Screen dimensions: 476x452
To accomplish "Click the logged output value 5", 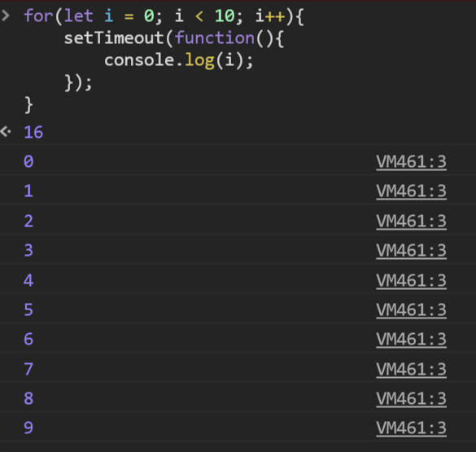I will click(x=28, y=309).
